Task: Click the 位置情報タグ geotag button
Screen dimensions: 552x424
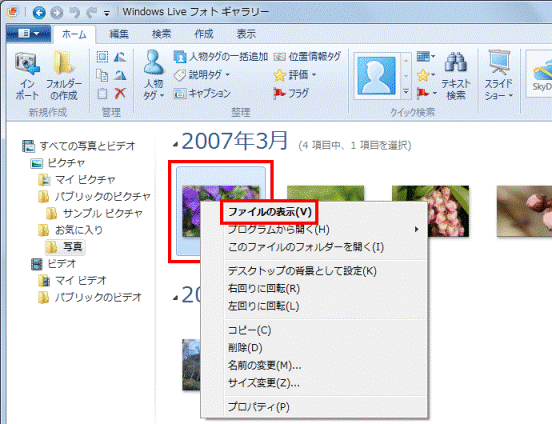Action: click(307, 57)
